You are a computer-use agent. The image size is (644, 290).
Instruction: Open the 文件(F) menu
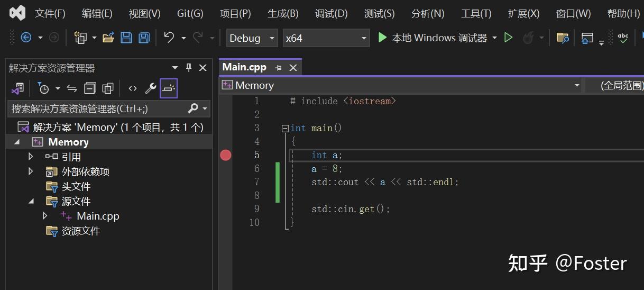[x=50, y=13]
